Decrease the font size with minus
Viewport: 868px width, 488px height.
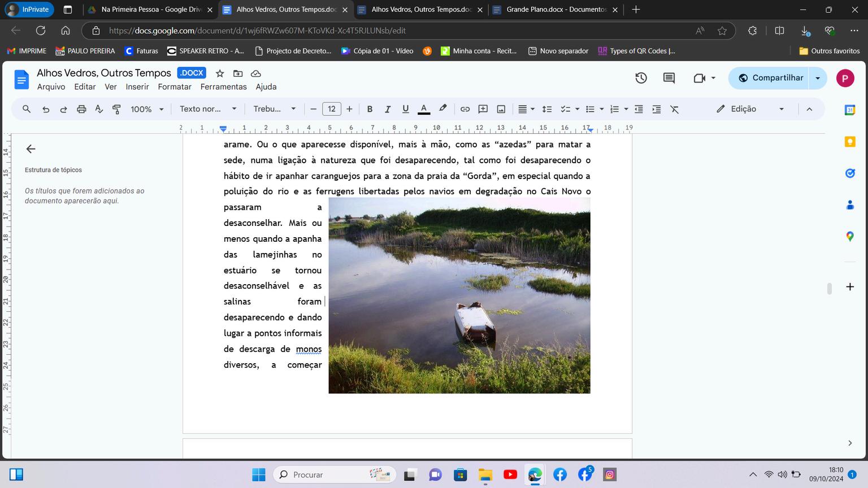click(314, 109)
